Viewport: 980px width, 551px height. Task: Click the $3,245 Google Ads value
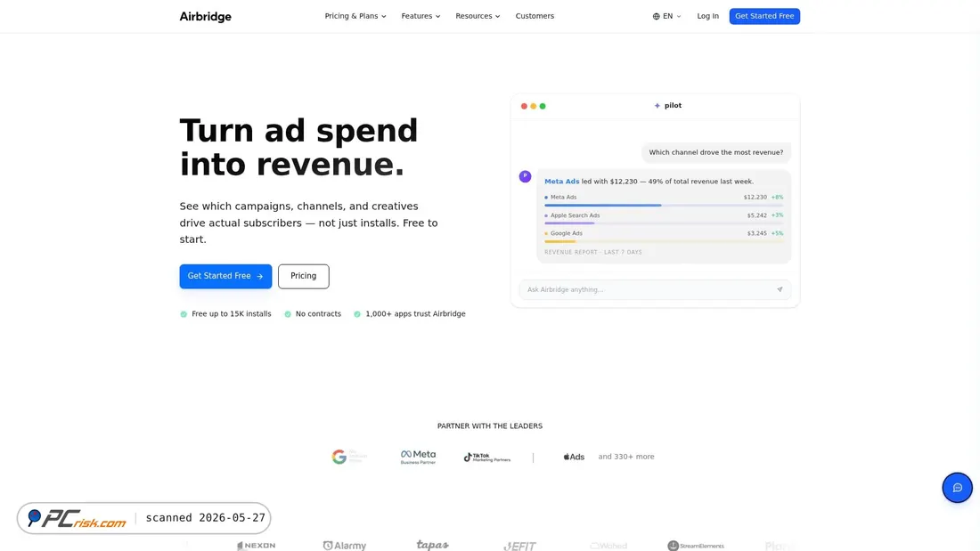point(757,233)
